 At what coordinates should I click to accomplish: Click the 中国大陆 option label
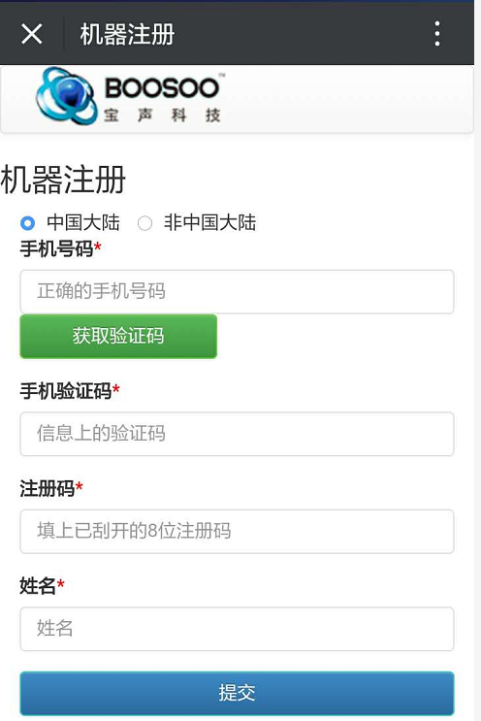[83, 223]
